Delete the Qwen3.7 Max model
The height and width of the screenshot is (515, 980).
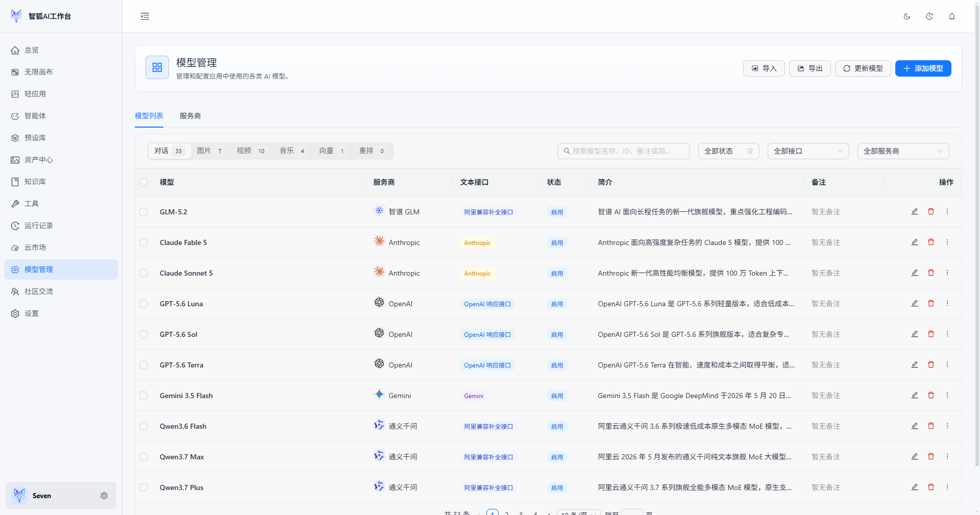tap(931, 456)
